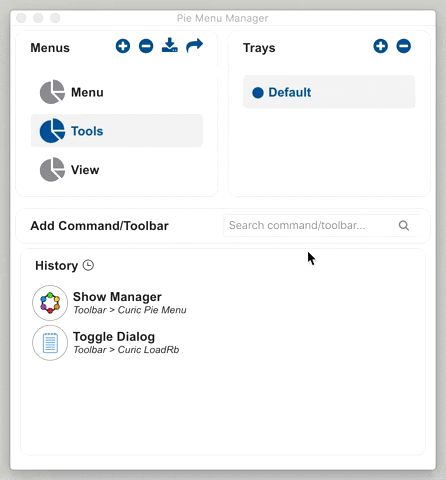The width and height of the screenshot is (446, 480).
Task: Click the History heading label
Action: click(56, 266)
